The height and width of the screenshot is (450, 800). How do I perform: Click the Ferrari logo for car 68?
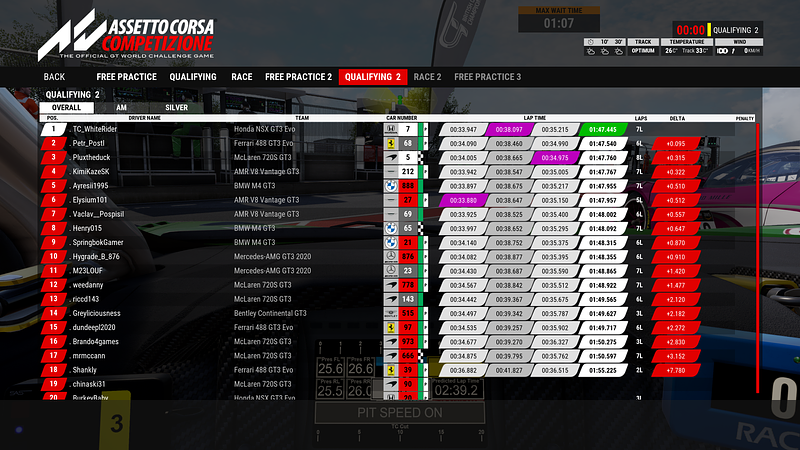pyautogui.click(x=390, y=144)
